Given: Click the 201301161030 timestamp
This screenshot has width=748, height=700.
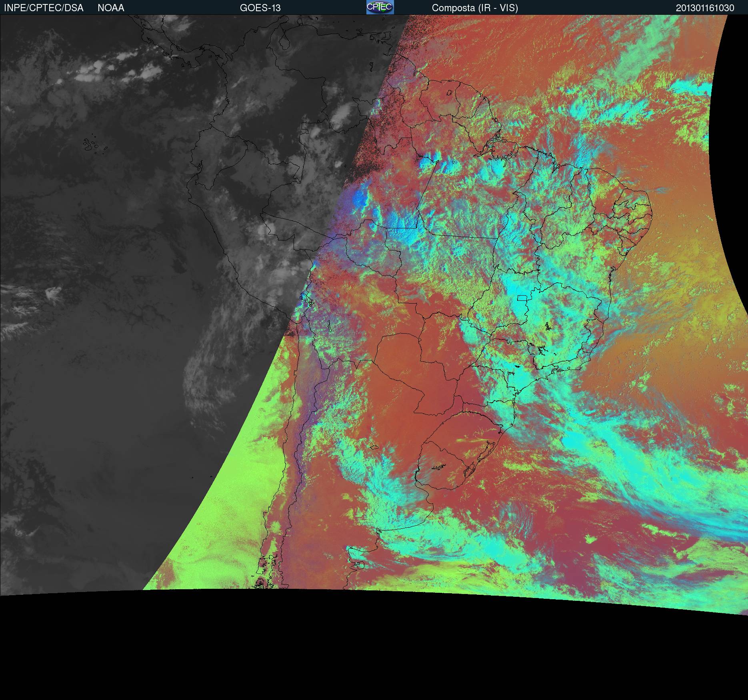Looking at the screenshot, I should (705, 8).
